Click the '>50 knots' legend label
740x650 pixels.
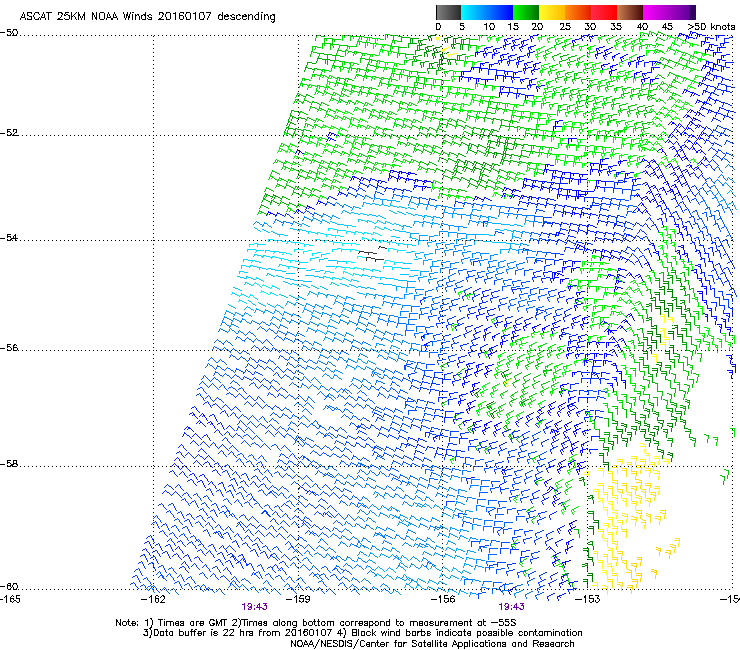pyautogui.click(x=711, y=27)
